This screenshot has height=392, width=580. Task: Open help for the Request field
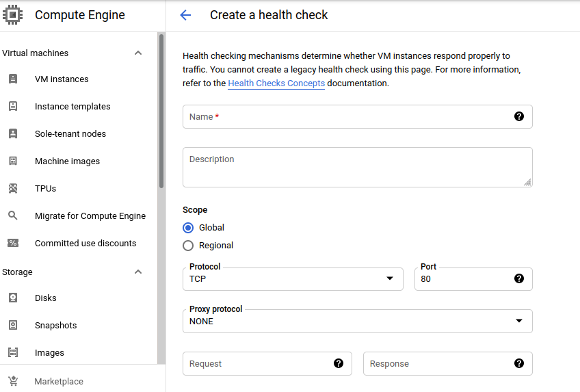coord(339,363)
